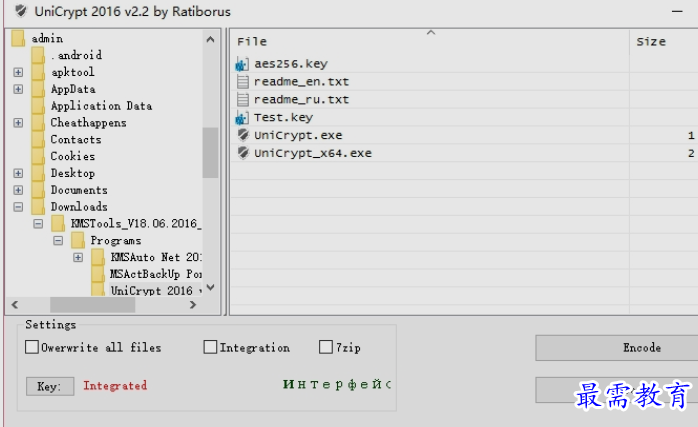Collapse the Programs tree node
698x427 pixels.
point(58,241)
